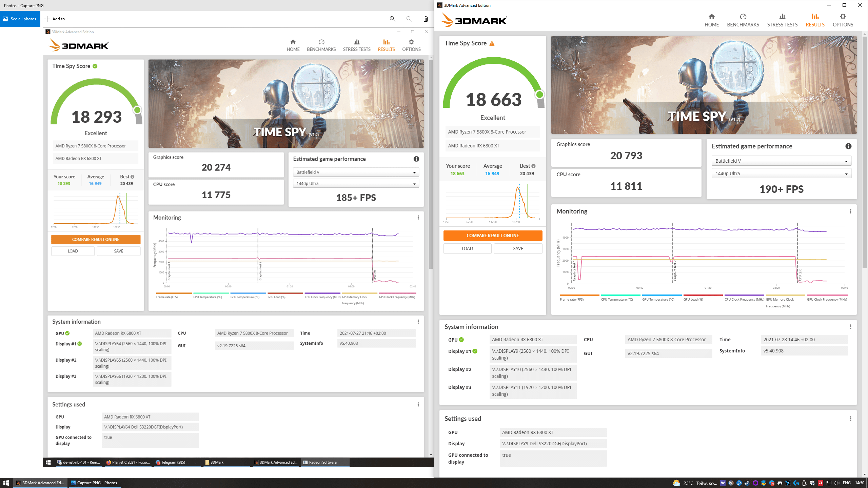Switch to the Stress Tests tab
Screen dimensions: 868x488
pos(782,20)
